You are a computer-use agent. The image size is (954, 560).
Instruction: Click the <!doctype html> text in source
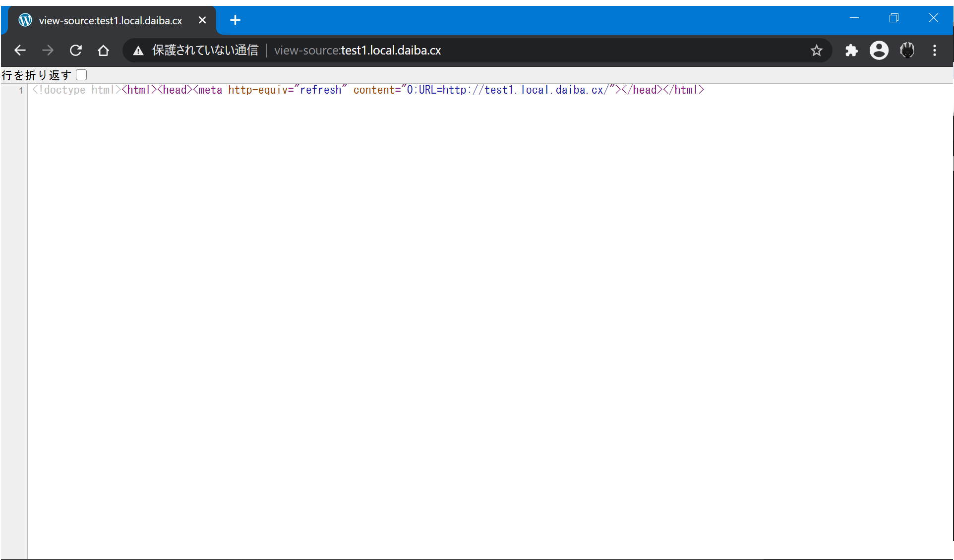coord(77,90)
